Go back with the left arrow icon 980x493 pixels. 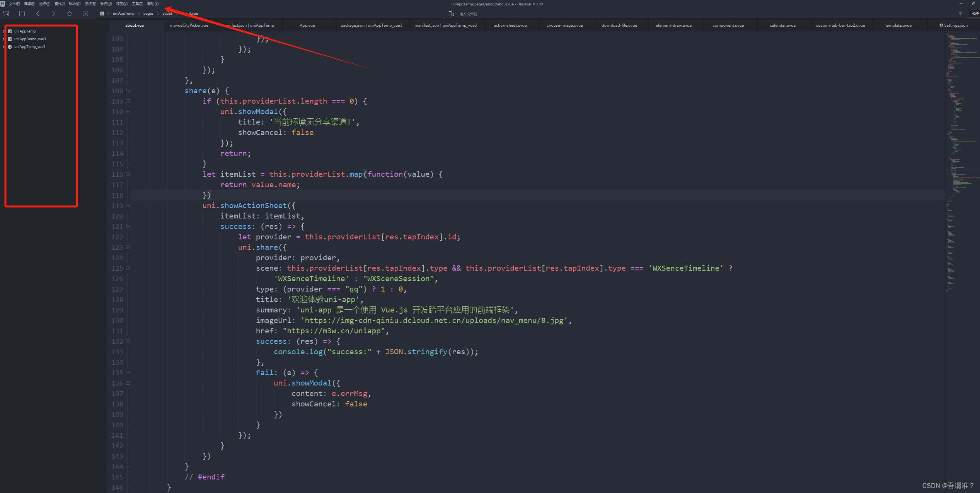(38, 14)
